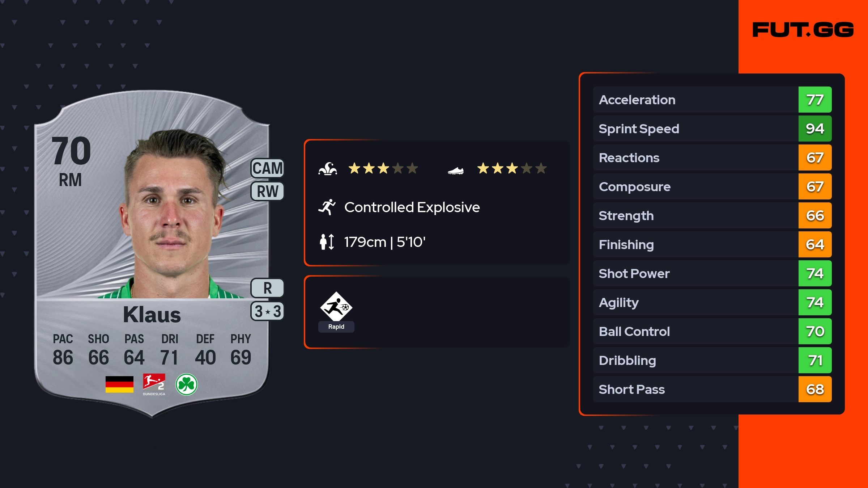Select the CAM alternate position badge
The height and width of the screenshot is (488, 868).
coord(268,168)
